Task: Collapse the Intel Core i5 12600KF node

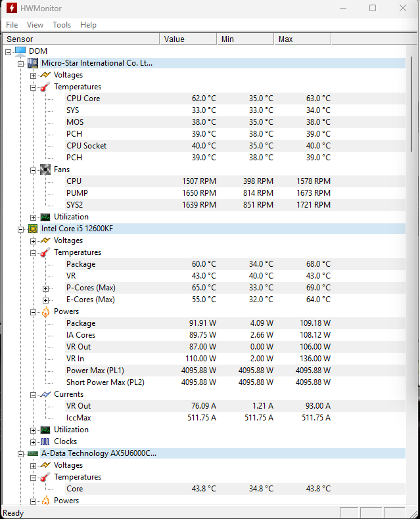Action: [21, 229]
